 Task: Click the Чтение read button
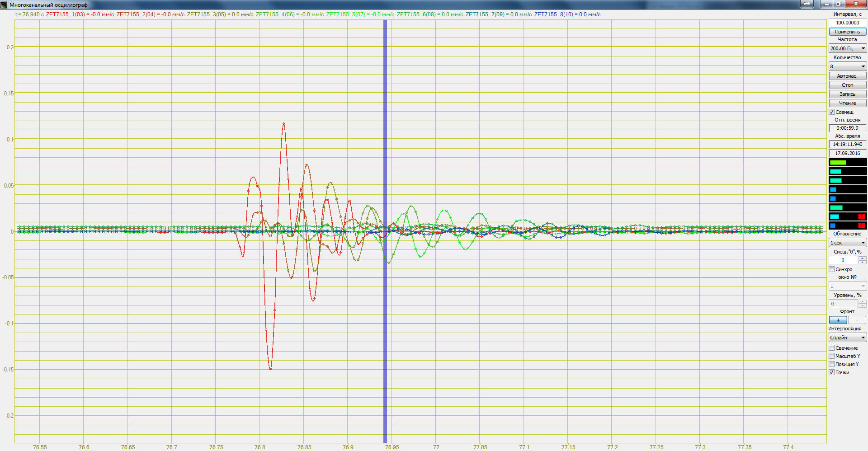847,103
